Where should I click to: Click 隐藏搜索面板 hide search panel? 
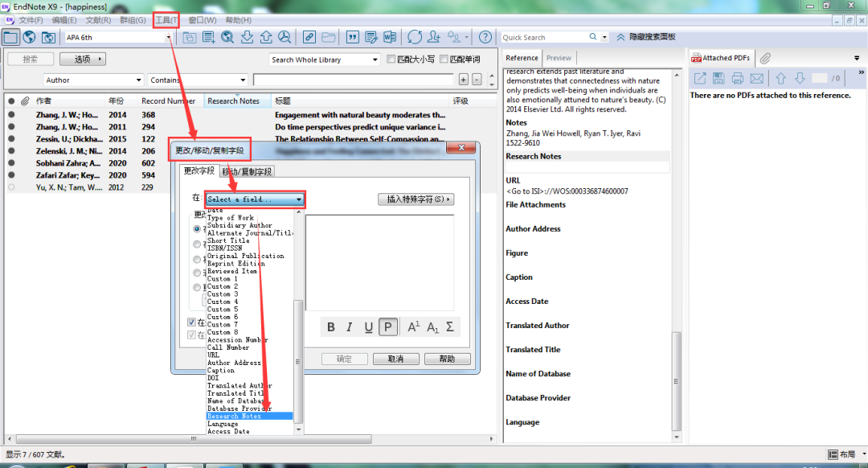click(646, 37)
